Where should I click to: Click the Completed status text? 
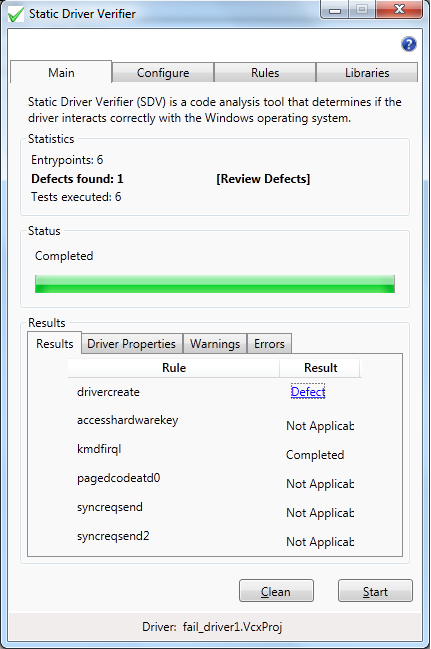64,256
